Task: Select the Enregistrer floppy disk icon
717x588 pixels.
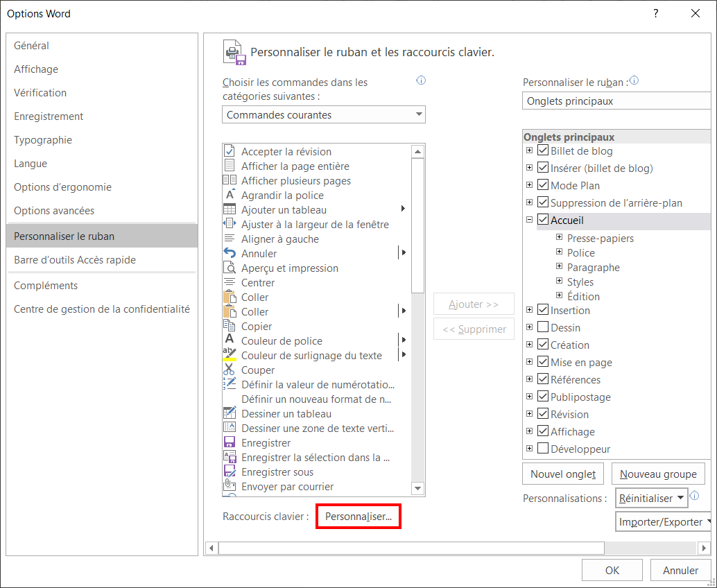Action: coord(229,442)
